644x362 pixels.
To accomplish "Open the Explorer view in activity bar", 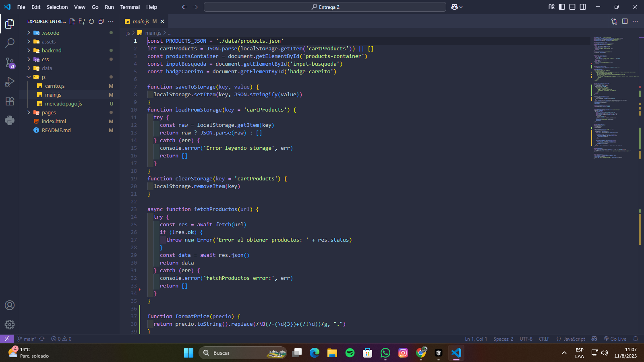I will (x=10, y=24).
